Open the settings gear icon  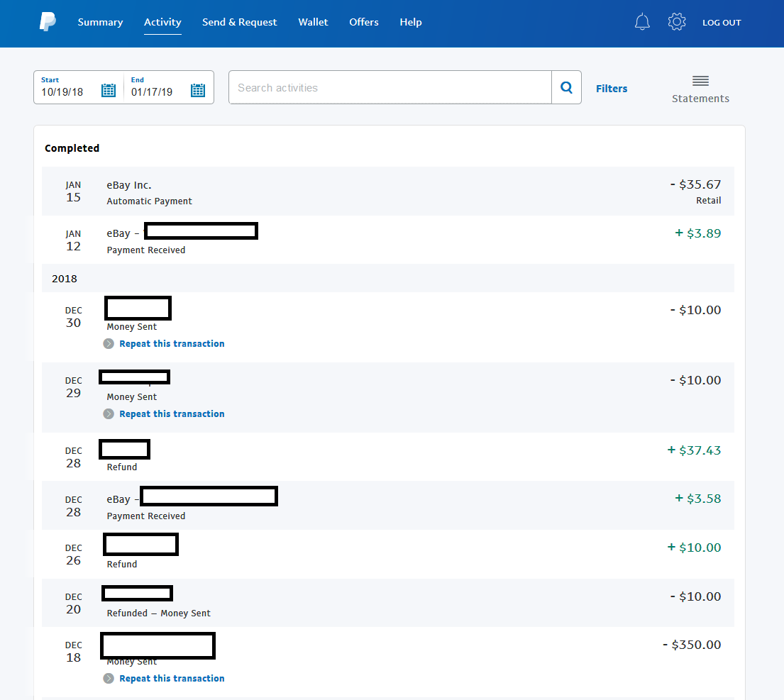pos(676,22)
